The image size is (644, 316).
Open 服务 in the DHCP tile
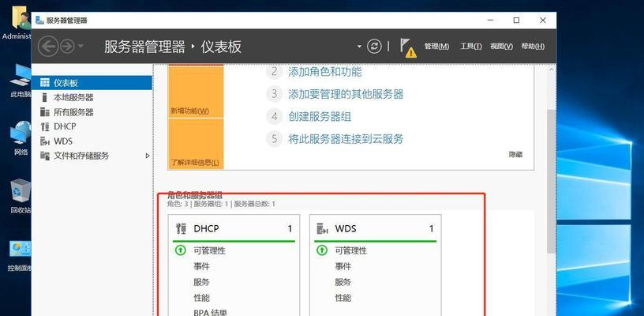[x=201, y=282]
